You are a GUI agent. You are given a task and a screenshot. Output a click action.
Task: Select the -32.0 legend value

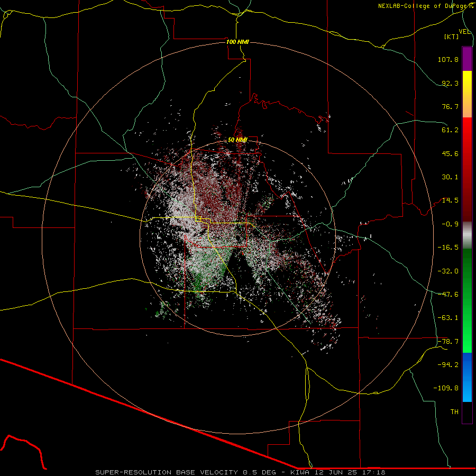(448, 271)
